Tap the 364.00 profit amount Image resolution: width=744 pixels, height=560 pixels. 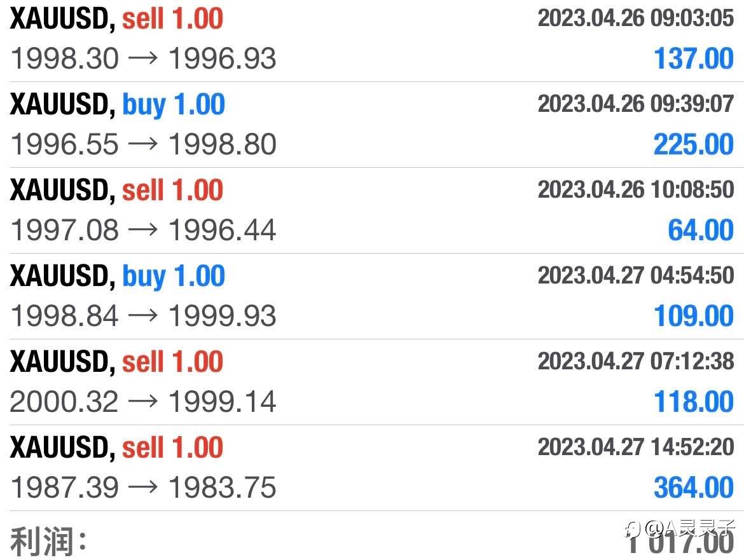point(694,488)
